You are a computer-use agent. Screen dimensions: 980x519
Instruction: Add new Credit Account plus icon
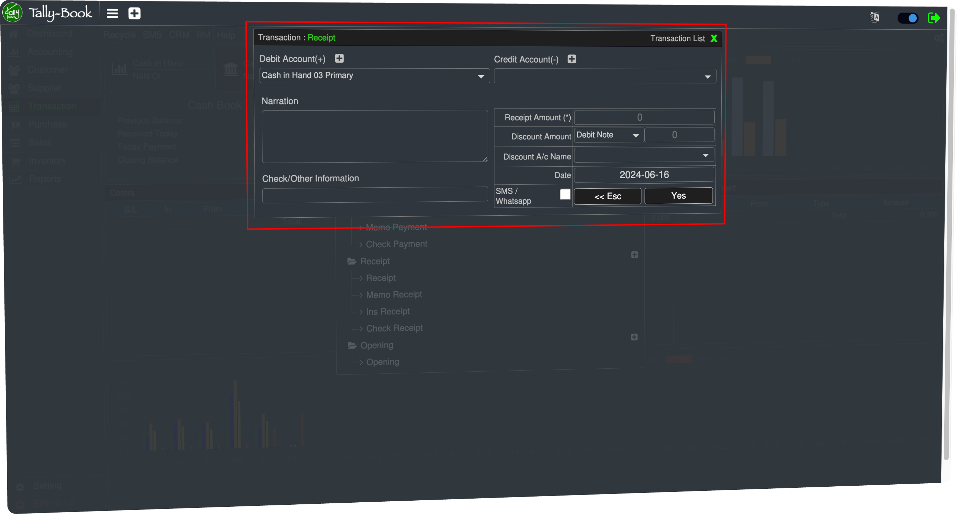571,59
